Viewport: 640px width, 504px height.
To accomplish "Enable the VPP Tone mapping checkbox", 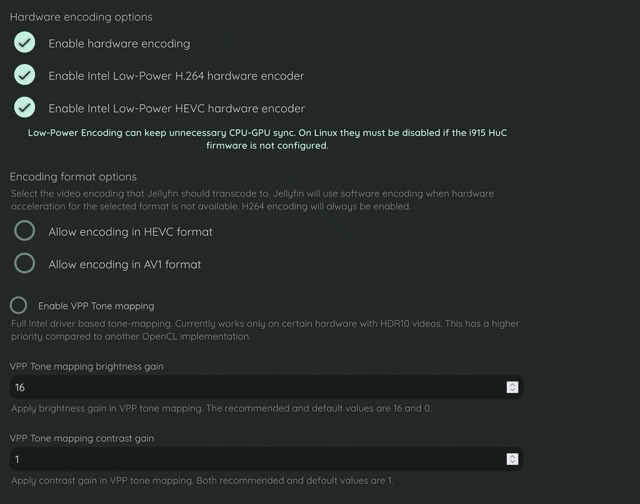I will (18, 305).
